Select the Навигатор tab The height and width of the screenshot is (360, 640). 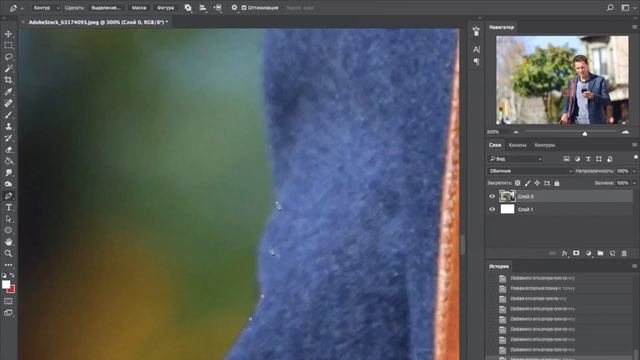tap(502, 27)
